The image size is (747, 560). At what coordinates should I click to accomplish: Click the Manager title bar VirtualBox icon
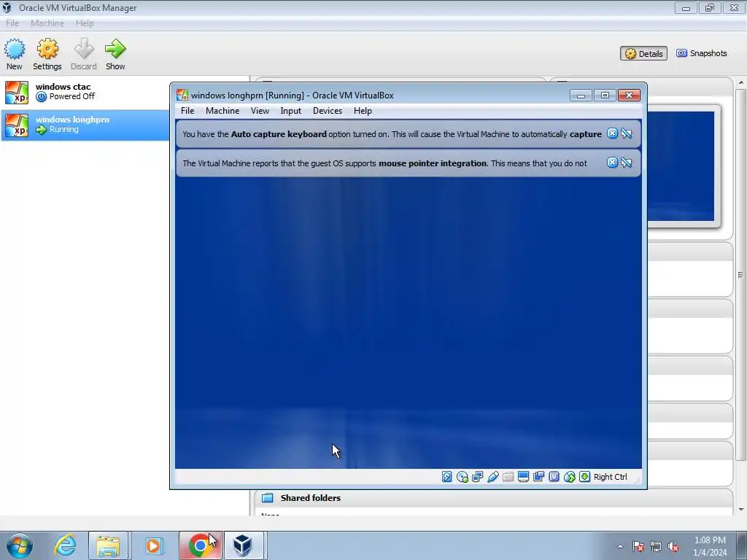[7, 7]
